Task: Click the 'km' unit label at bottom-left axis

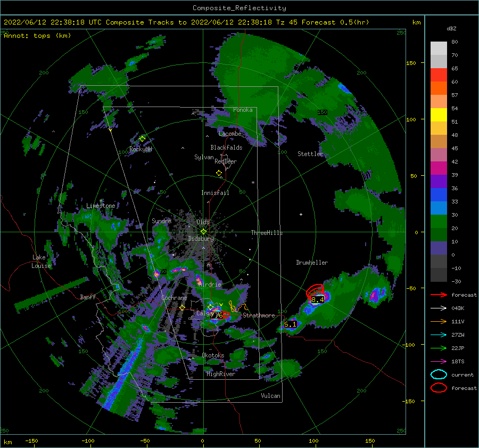Action: coord(7,442)
